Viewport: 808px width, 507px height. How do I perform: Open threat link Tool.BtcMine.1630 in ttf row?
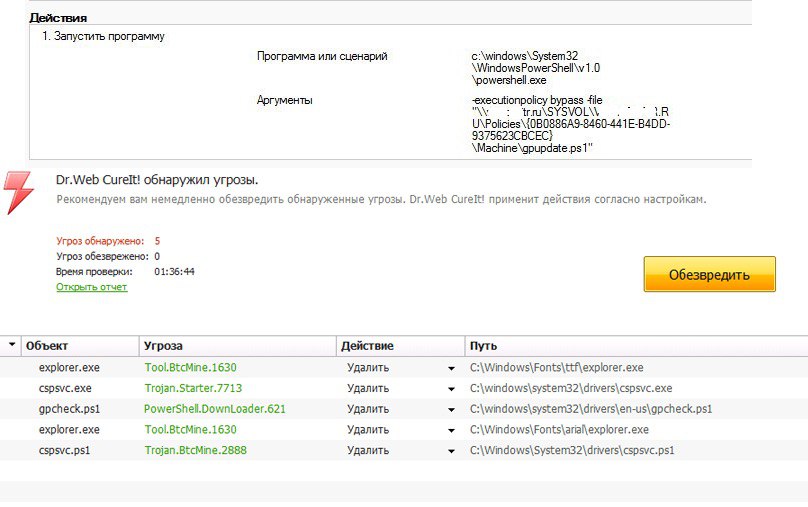coord(190,367)
